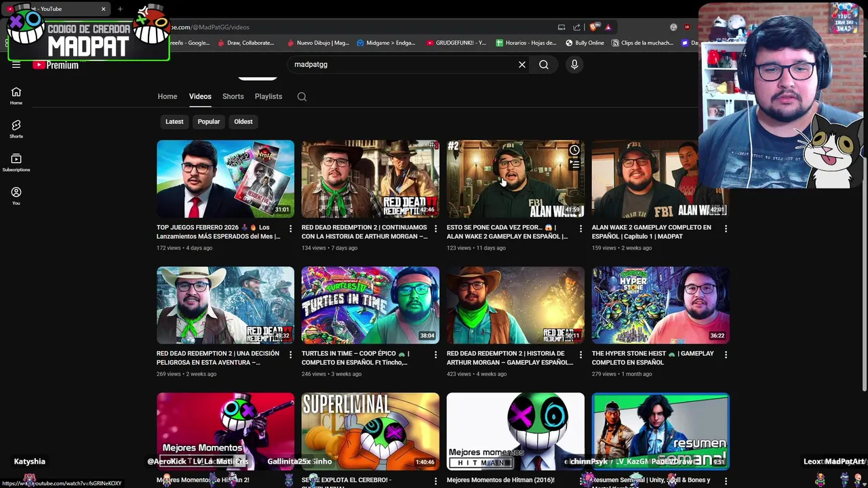Open options for Mejores Momentos de Hitman (2016)

click(580, 481)
